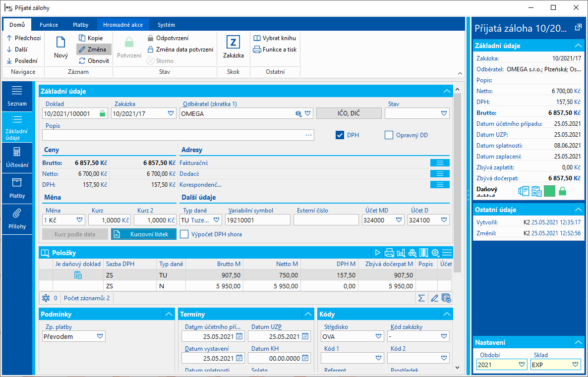Open Přílohy attachments in sidebar
The width and height of the screenshot is (588, 377).
(17, 219)
